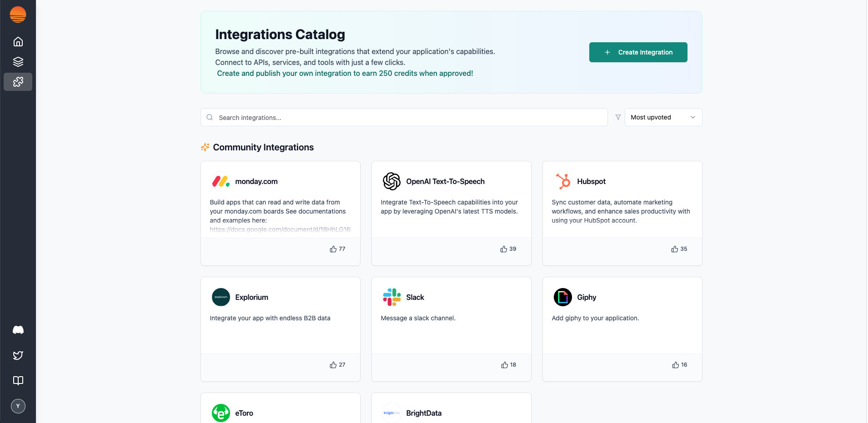Screen dimensions: 868x423
Task: Click the OpenAI logo icon
Action: tap(392, 182)
